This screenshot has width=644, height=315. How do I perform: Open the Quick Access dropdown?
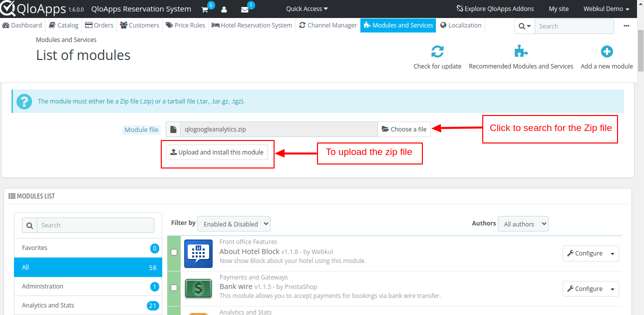[x=307, y=9]
